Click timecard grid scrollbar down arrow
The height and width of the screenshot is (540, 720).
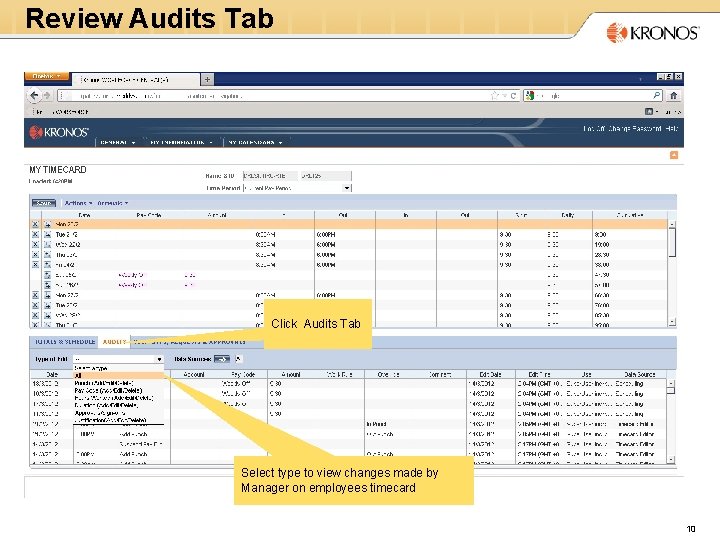(x=672, y=322)
